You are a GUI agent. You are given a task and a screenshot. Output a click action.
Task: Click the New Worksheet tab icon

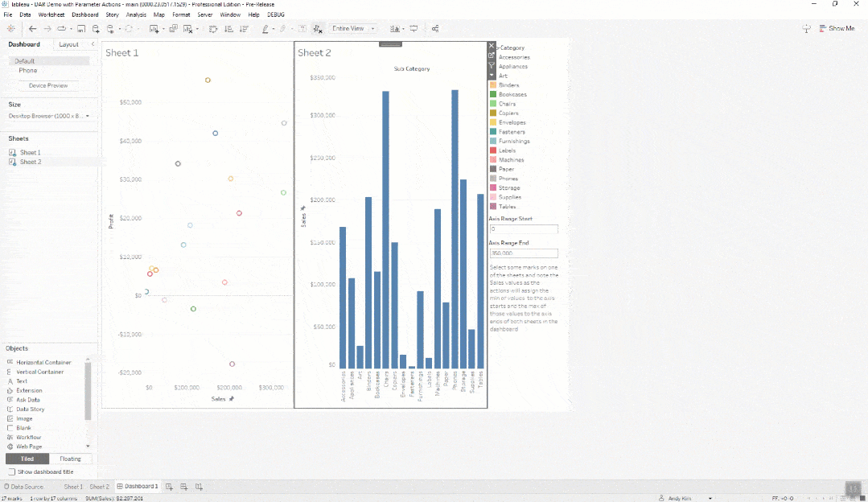click(x=170, y=487)
